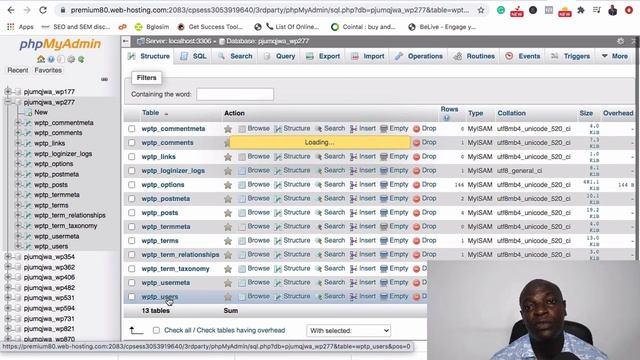Screen dimensions: 640x360
Task: Expand wptp_options in the sidebar tree
Action: point(18,164)
